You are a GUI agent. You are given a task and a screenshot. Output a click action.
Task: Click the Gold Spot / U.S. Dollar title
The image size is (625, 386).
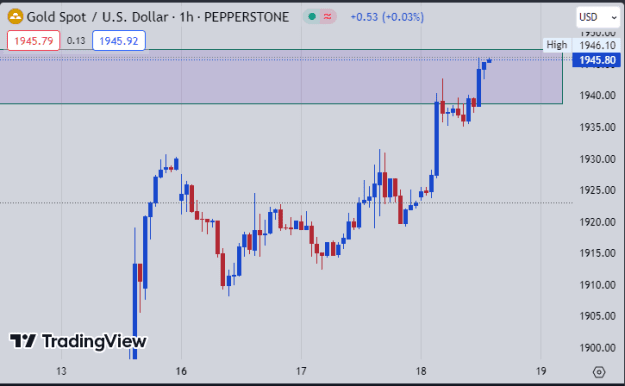click(97, 17)
